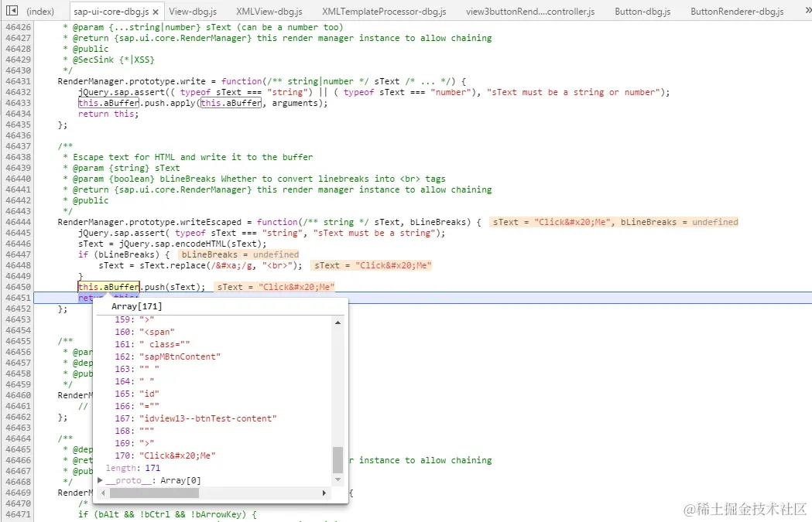Click the popup's horizontal scrollbar left arrow

(x=103, y=493)
